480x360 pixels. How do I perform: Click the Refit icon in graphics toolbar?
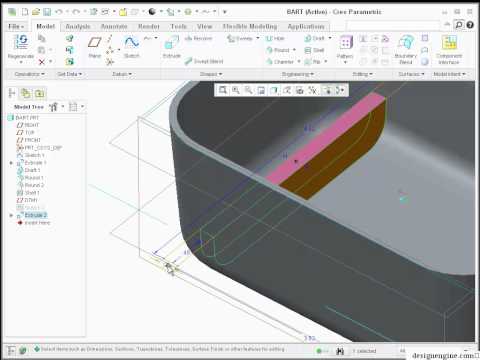coord(223,90)
